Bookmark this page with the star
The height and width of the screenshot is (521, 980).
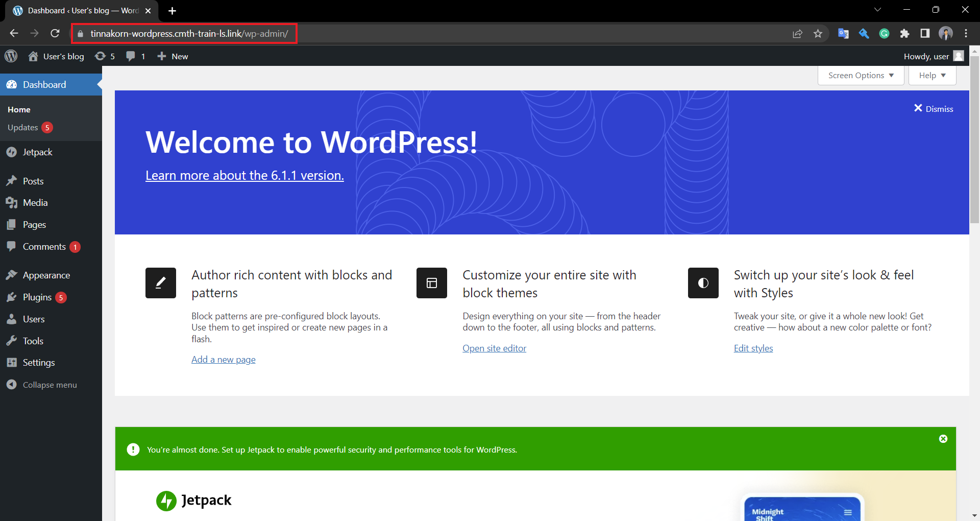818,34
